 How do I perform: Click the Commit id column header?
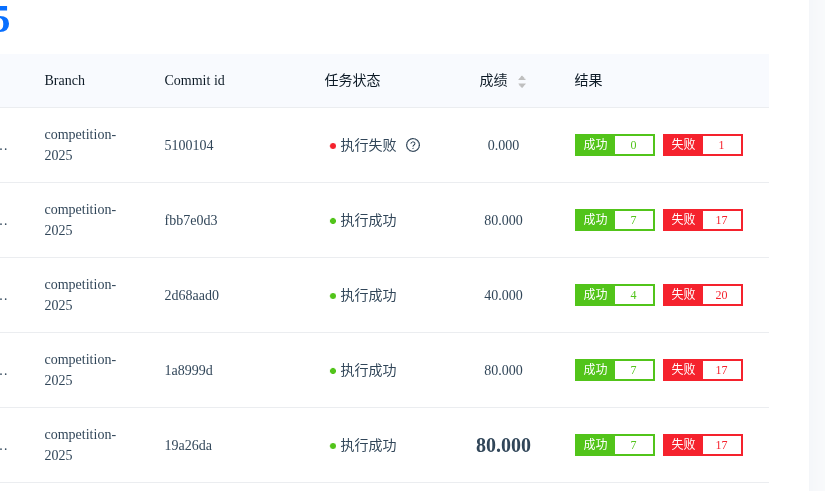point(194,81)
